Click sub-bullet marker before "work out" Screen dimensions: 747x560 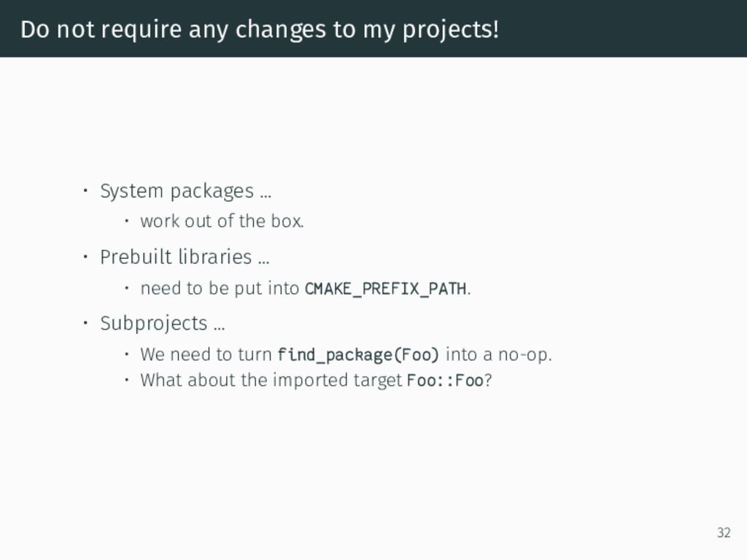pos(127,221)
